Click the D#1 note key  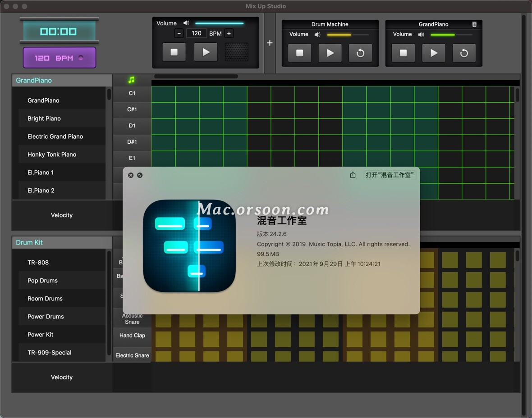click(132, 142)
